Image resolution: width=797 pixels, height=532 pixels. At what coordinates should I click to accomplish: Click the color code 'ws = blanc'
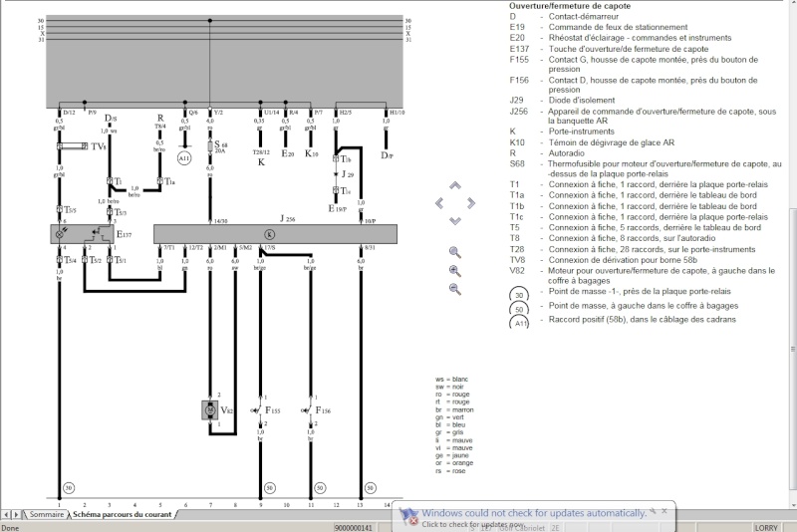(x=451, y=379)
